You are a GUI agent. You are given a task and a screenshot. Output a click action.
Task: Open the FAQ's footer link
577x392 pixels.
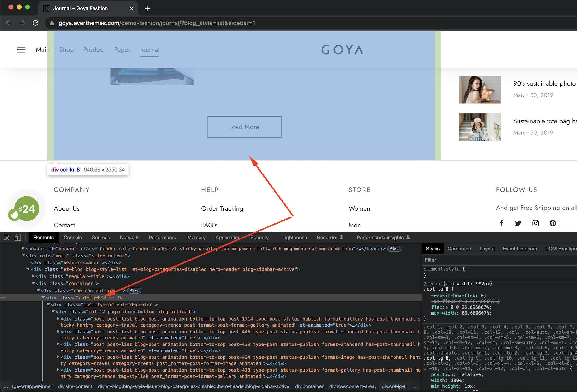[209, 225]
